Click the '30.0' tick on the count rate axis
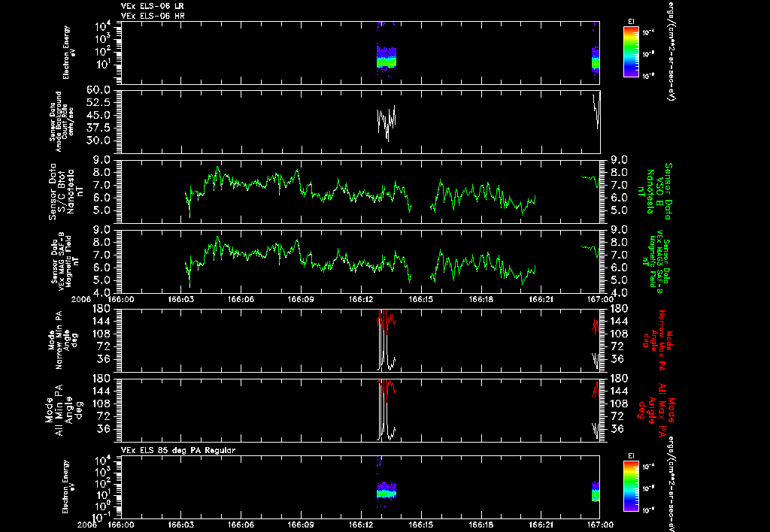The image size is (770, 532). 98,141
